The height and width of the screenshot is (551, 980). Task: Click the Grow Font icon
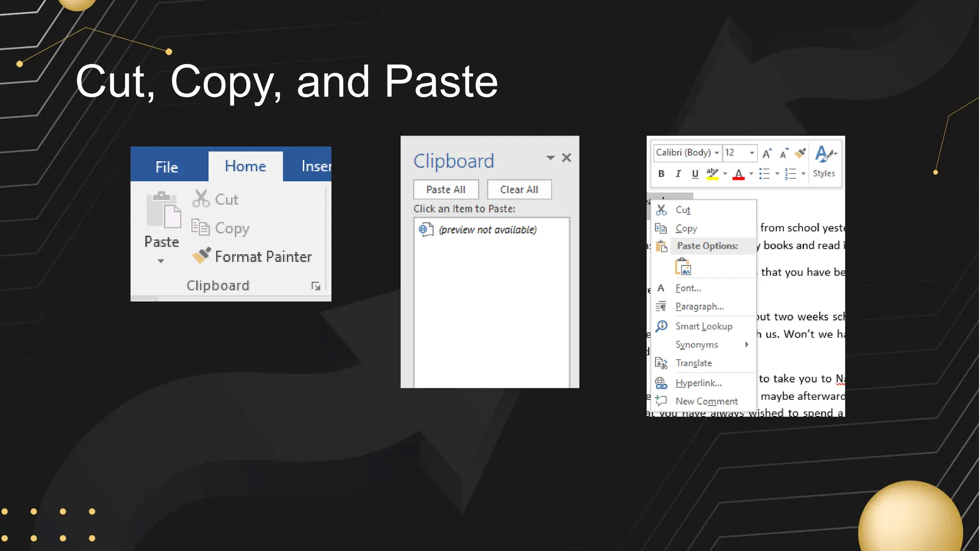point(767,153)
